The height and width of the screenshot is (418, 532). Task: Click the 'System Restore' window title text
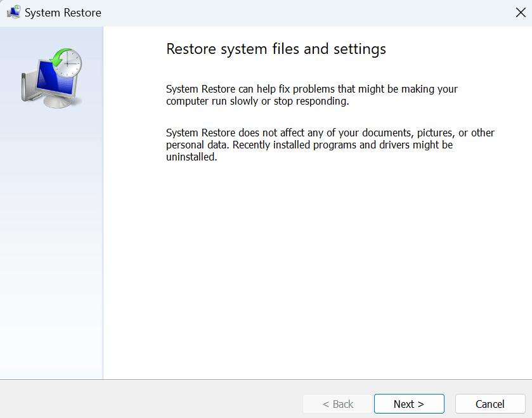coord(63,13)
